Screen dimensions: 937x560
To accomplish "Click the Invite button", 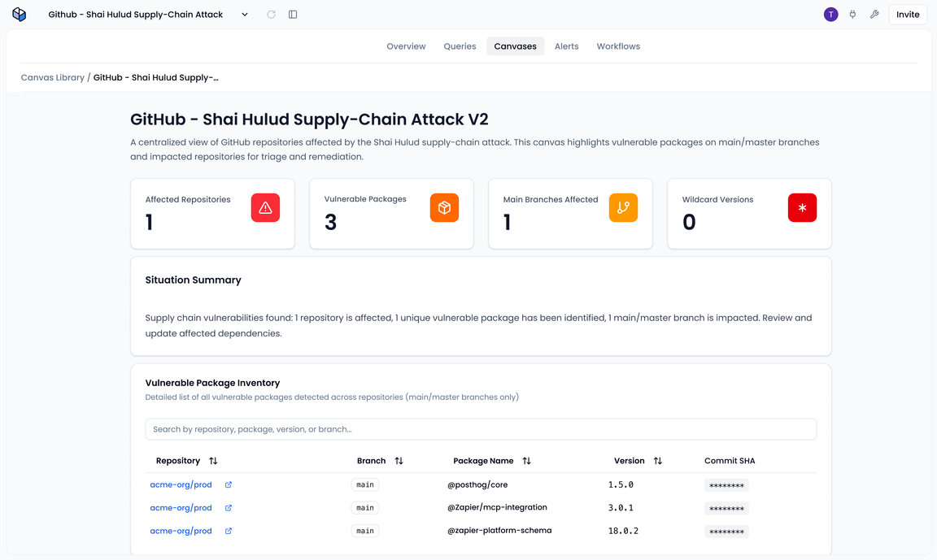I will point(907,14).
